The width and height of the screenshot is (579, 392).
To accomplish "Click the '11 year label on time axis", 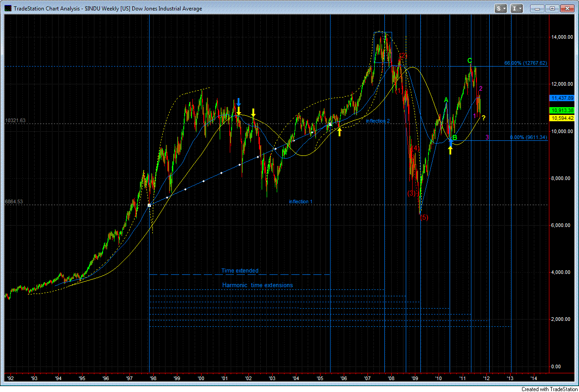I will (x=462, y=378).
